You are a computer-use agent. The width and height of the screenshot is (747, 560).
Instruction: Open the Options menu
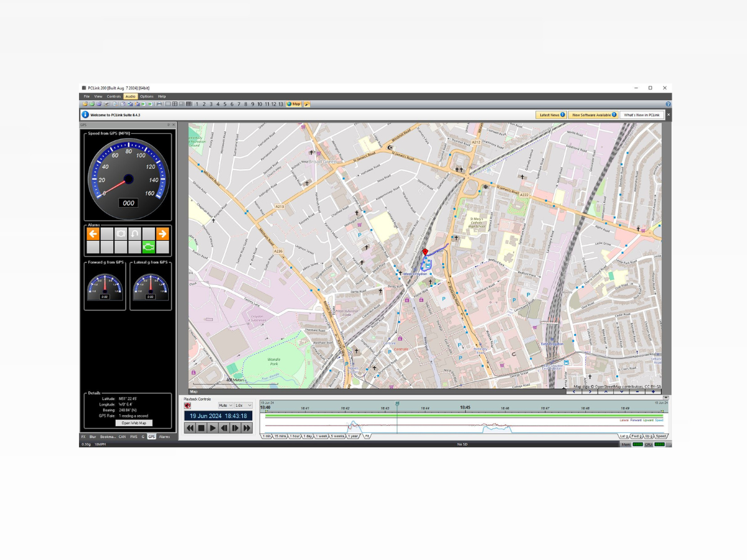pos(146,96)
